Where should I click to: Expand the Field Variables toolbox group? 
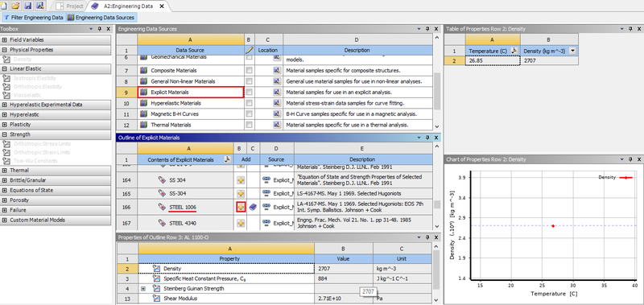pos(5,39)
